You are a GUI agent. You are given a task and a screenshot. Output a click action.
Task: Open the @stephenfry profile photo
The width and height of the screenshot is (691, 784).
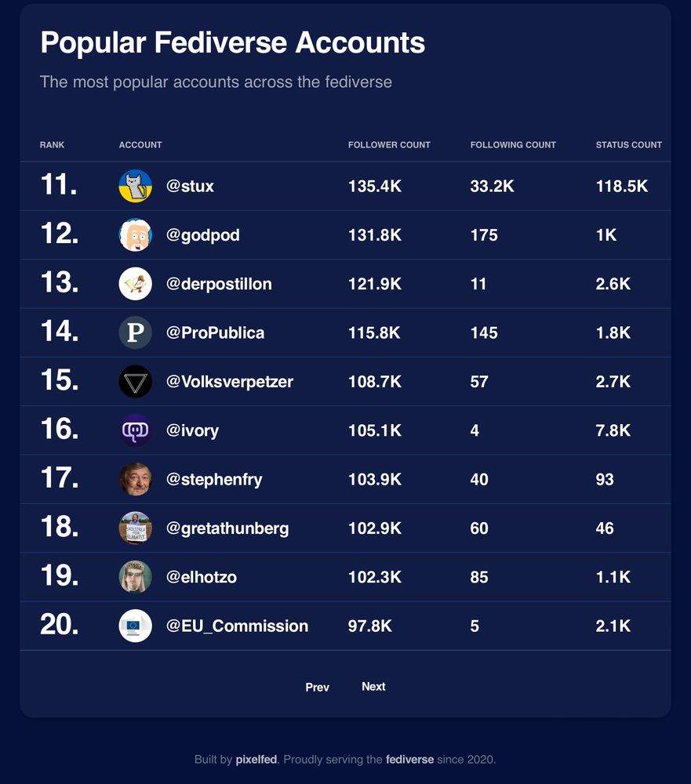point(135,479)
